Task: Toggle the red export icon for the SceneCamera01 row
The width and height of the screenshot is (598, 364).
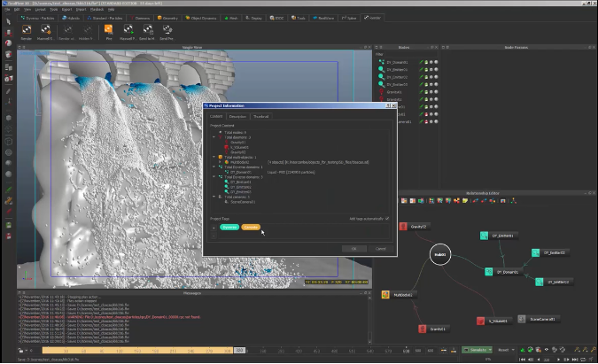Action: 426,121
